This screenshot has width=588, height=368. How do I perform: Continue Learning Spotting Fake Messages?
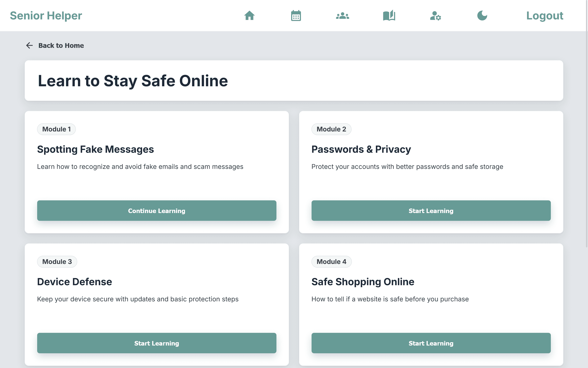click(x=157, y=211)
